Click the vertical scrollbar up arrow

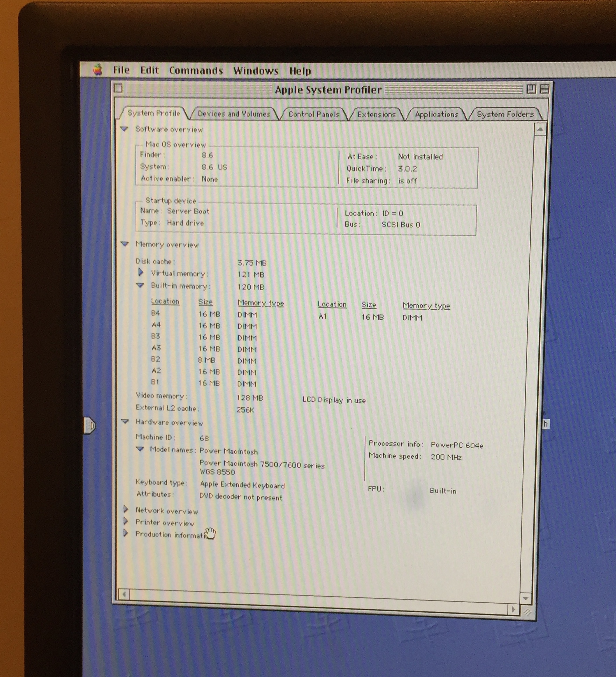click(x=541, y=129)
